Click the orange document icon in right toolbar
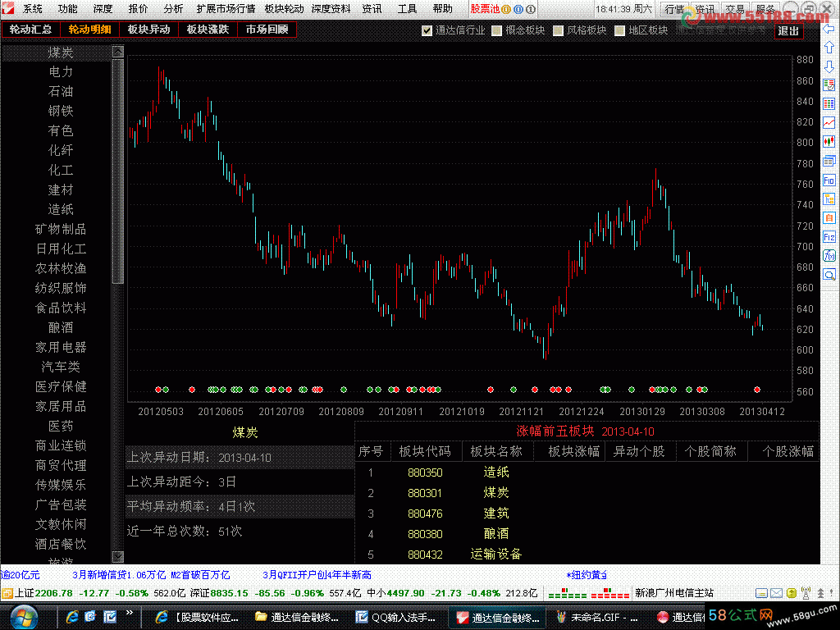 pos(829,218)
